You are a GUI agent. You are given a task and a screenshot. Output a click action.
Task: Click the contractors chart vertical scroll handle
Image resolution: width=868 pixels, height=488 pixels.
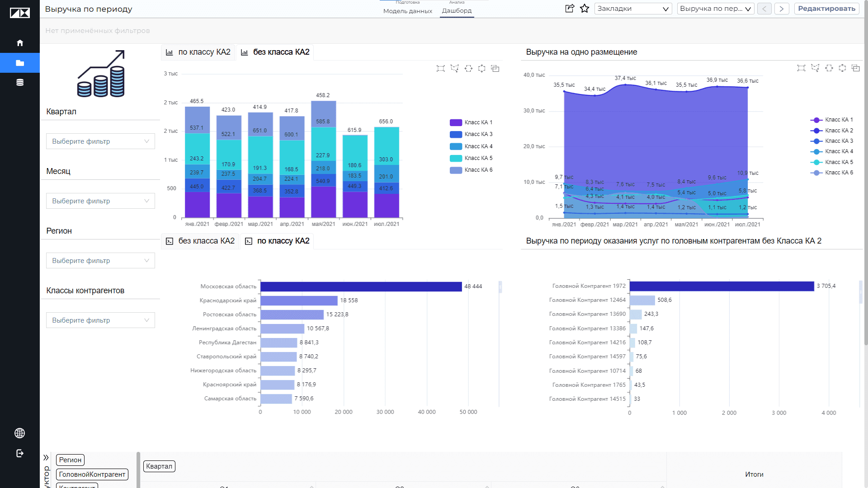click(x=861, y=292)
